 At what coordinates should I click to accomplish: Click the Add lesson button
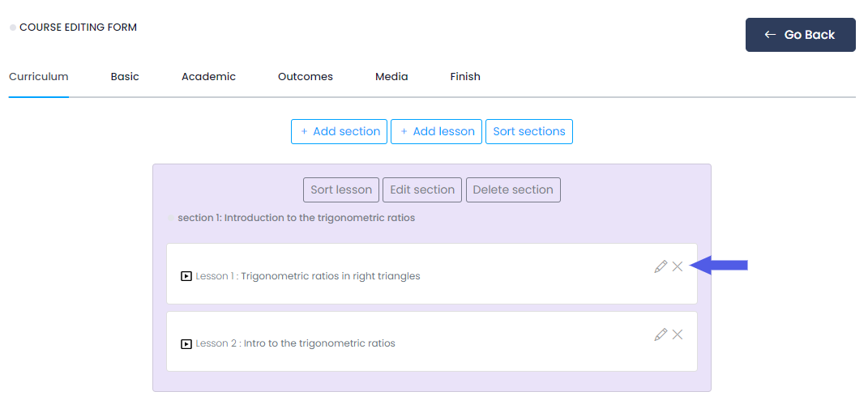click(x=436, y=132)
